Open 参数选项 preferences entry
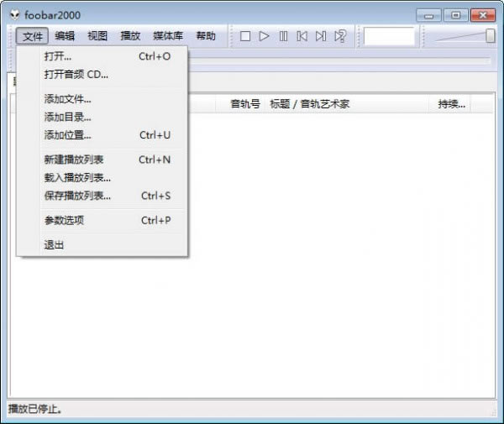The height and width of the screenshot is (424, 504). tap(64, 220)
